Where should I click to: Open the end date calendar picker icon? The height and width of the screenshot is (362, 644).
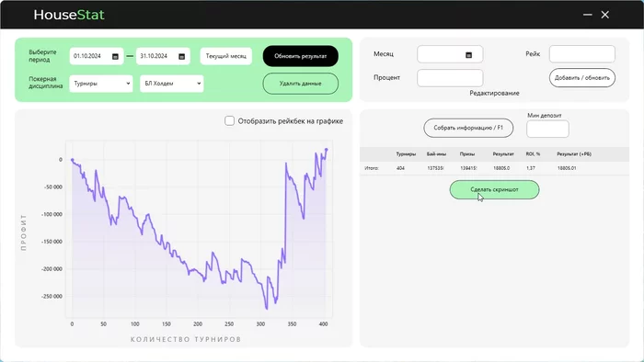pos(182,57)
